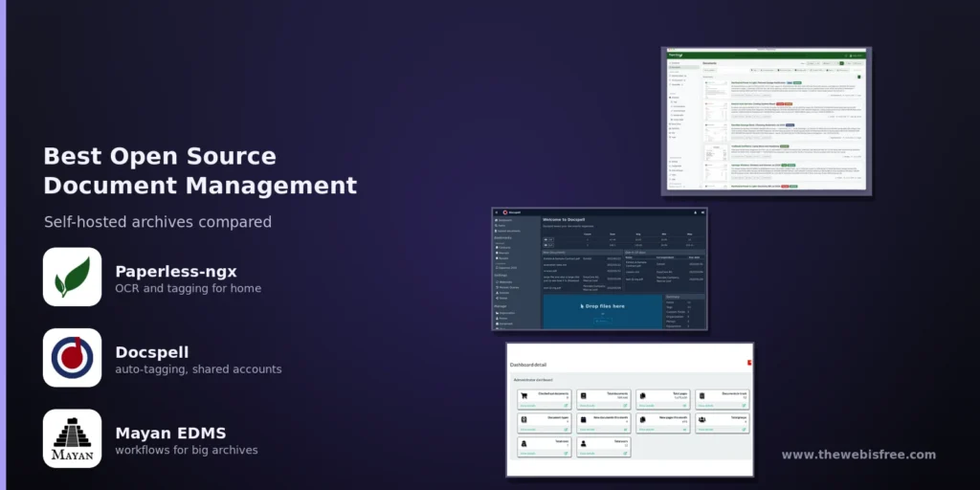Click the Total pages card icon
Screen dimensions: 980x490
tap(642, 396)
